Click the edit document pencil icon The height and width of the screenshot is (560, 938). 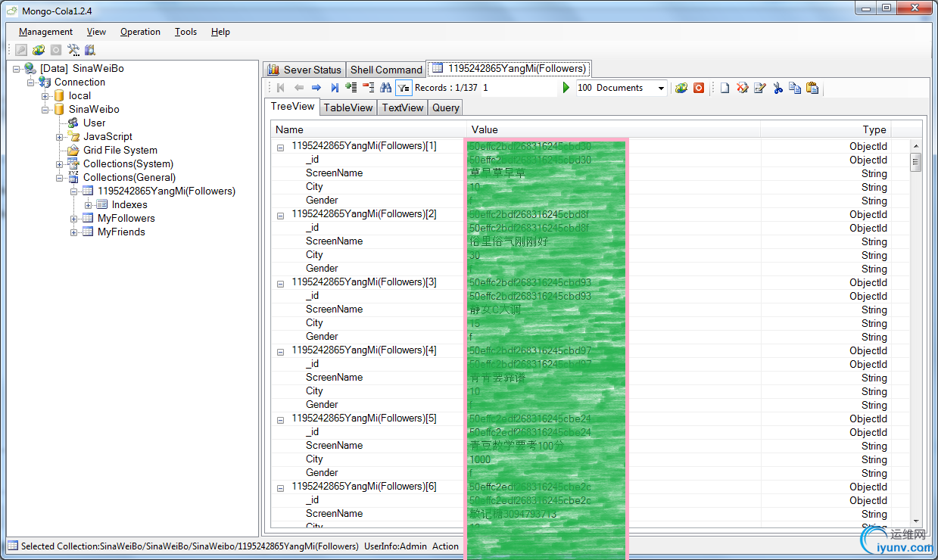point(760,88)
